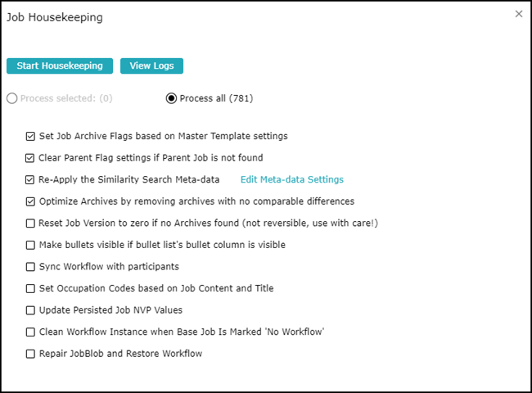Check Repair JobBlob and Restore Workflow
The width and height of the screenshot is (532, 393).
click(x=31, y=354)
